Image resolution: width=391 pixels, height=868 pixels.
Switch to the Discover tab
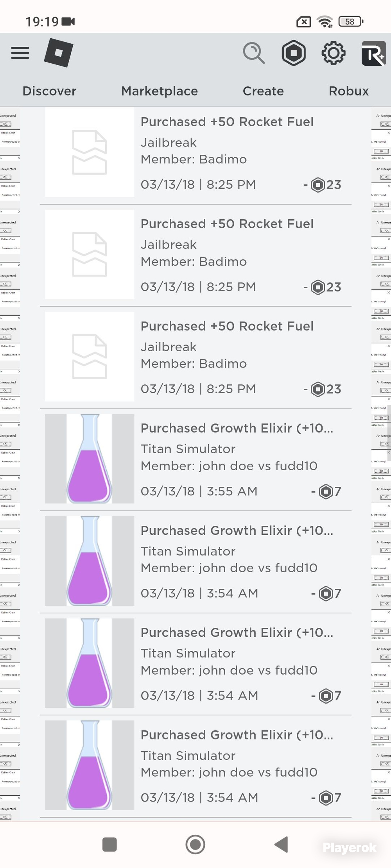tap(49, 91)
